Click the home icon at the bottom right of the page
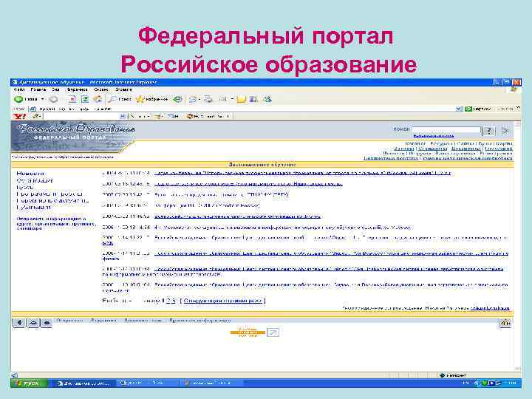 coord(505,323)
